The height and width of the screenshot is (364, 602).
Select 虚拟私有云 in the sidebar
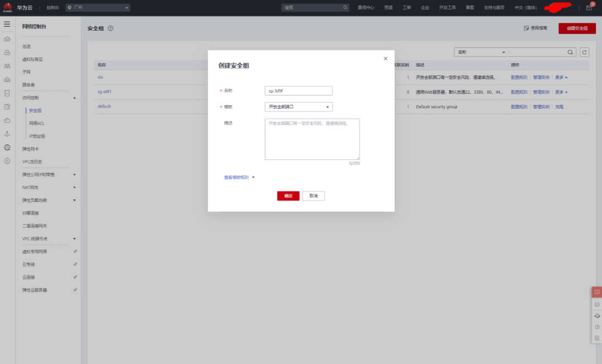pyautogui.click(x=33, y=59)
